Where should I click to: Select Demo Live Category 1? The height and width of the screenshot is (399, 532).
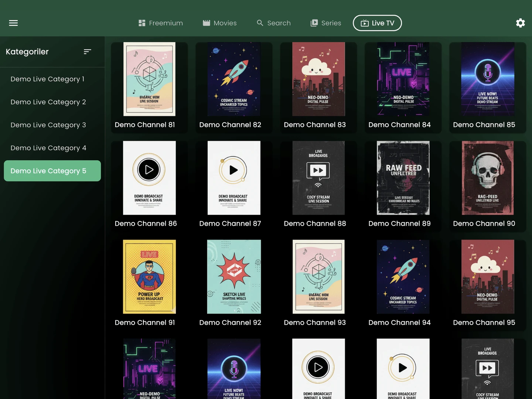pos(52,79)
